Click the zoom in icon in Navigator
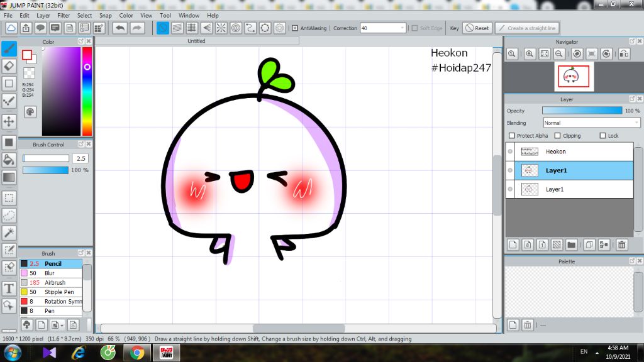Viewport: 644px width, 362px height. pos(530,55)
